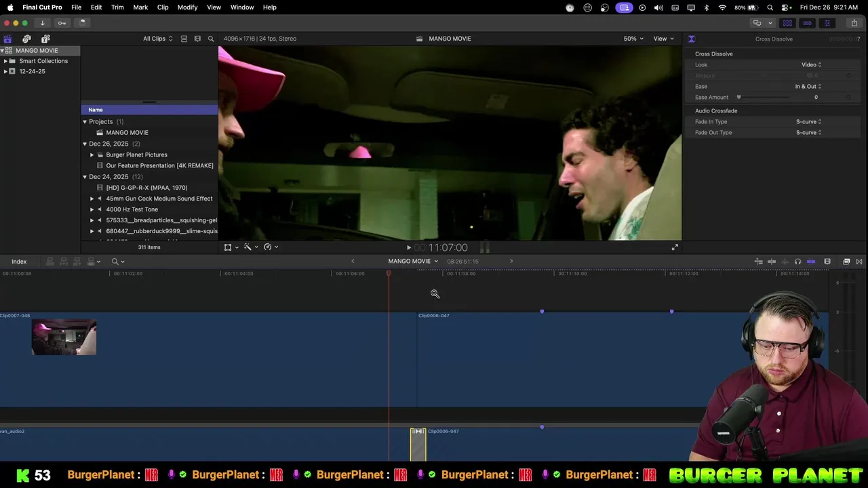Image resolution: width=868 pixels, height=488 pixels.
Task: Toggle the Inspector panel visibility button
Action: [x=827, y=23]
